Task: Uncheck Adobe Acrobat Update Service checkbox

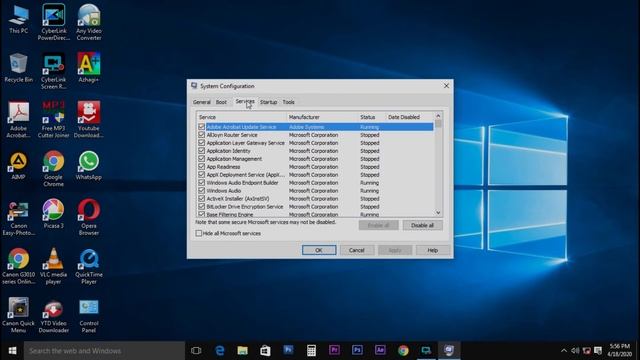Action: [x=201, y=127]
